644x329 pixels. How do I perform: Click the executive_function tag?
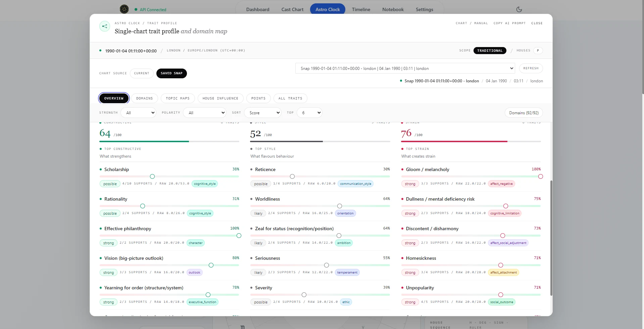[202, 302]
